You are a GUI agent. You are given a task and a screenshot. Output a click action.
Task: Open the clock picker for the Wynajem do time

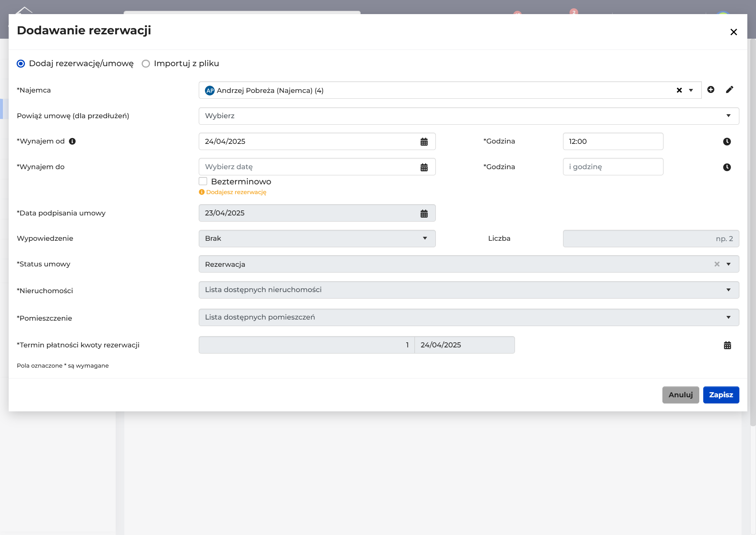pos(727,167)
